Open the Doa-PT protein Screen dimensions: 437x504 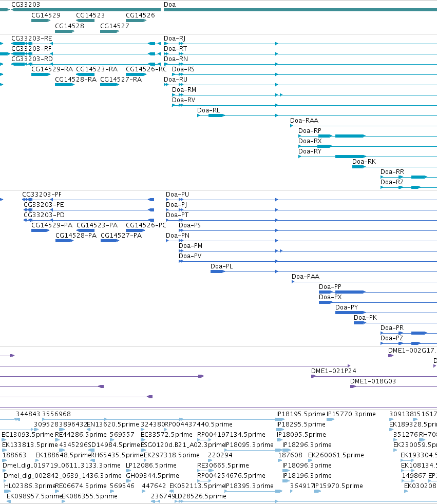(177, 215)
